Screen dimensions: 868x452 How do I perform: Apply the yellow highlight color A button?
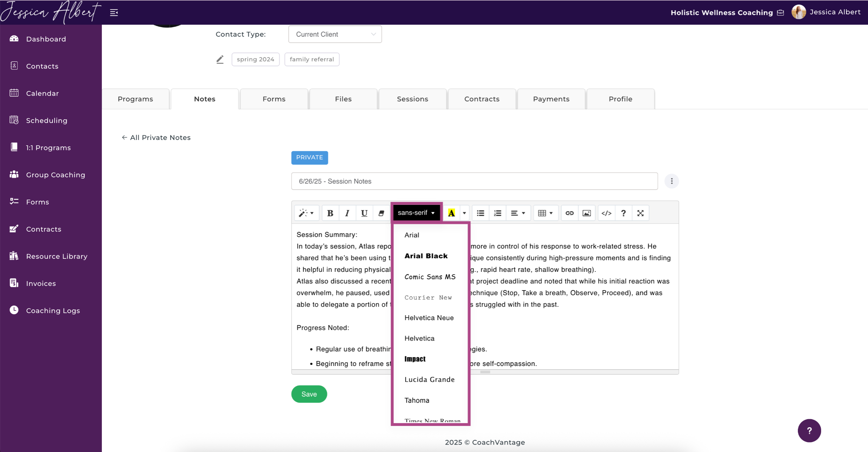pyautogui.click(x=451, y=213)
